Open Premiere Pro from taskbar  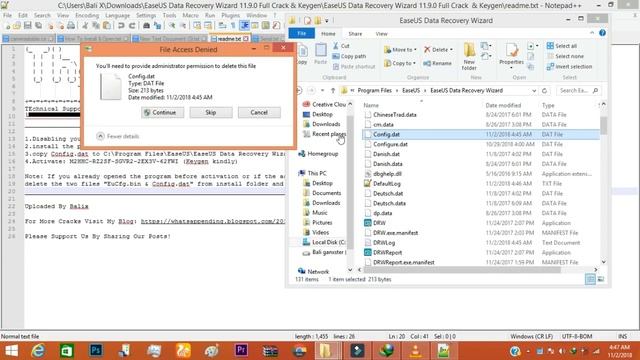pos(241,351)
